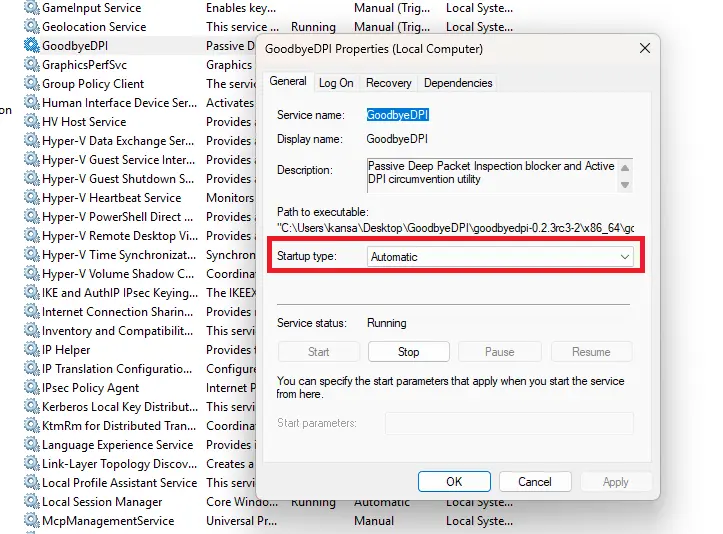Switch to the General tab
The height and width of the screenshot is (534, 723).
tap(288, 82)
